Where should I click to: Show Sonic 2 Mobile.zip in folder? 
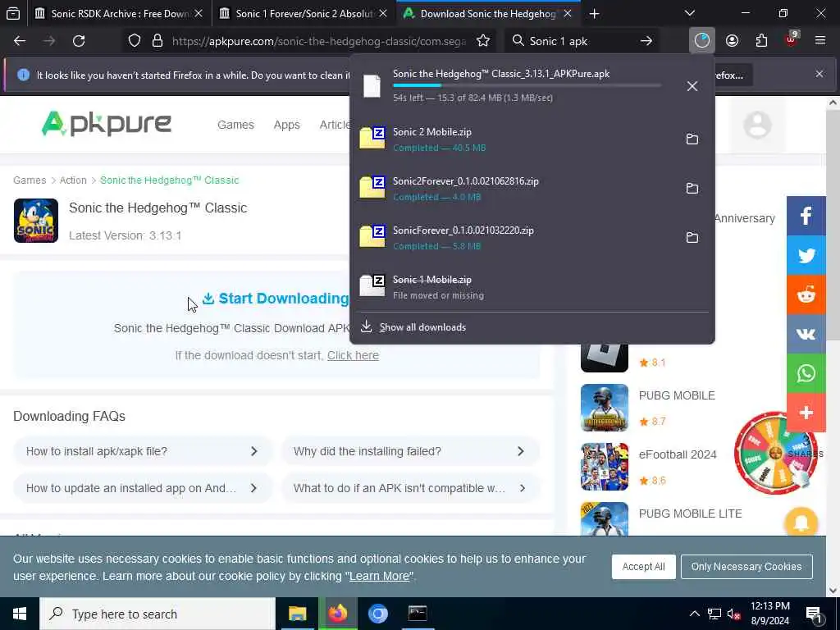pyautogui.click(x=692, y=139)
